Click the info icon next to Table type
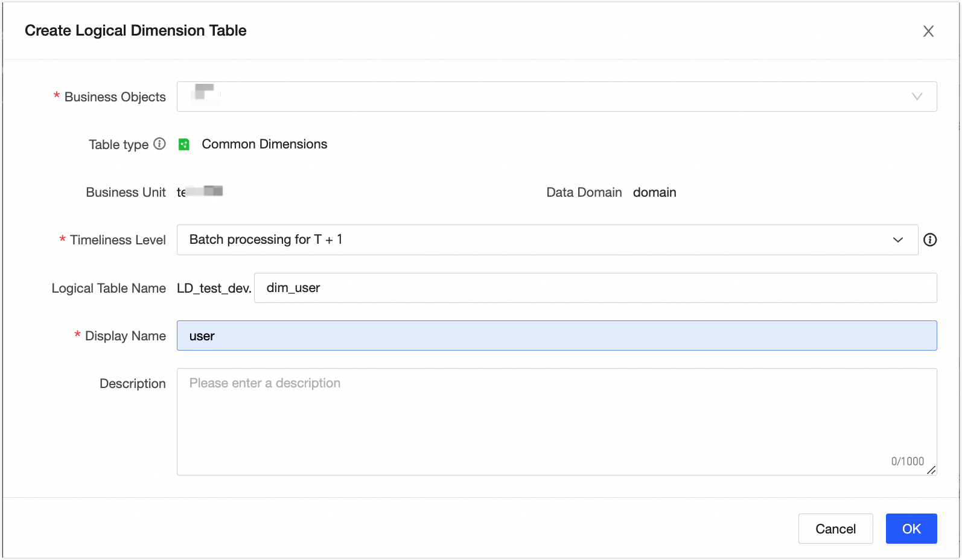The width and height of the screenshot is (962, 560). pos(159,144)
